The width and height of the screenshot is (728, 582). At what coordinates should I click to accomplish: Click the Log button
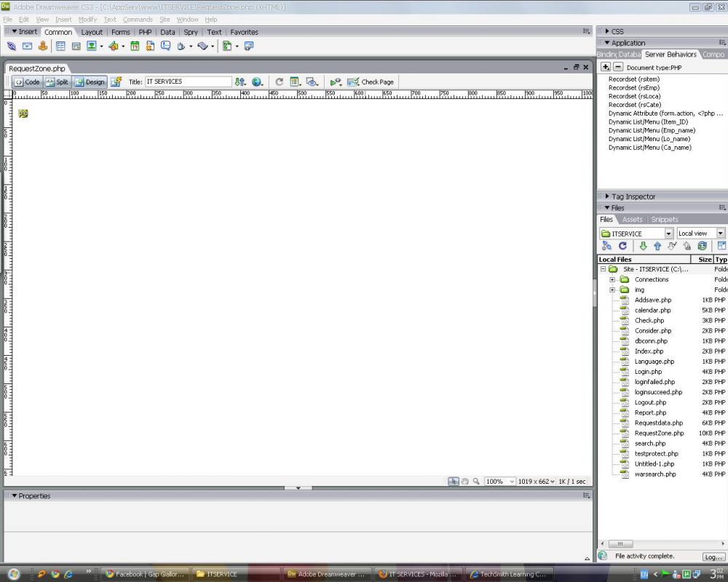713,557
